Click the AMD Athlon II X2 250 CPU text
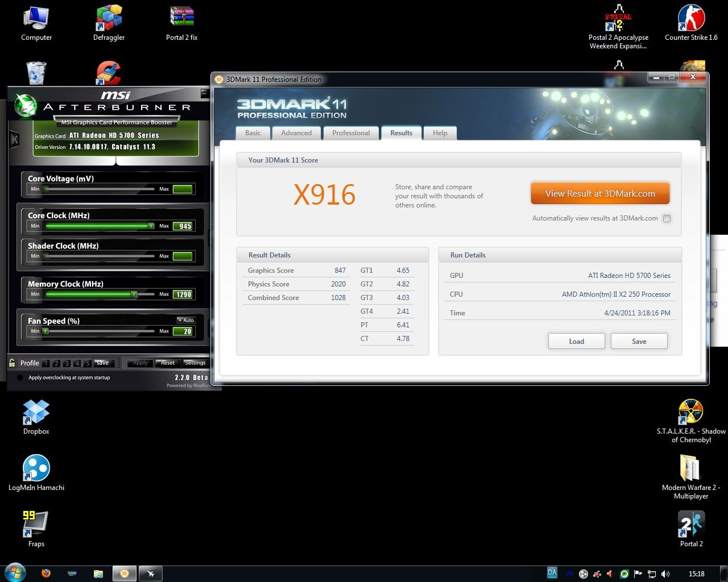Image resolution: width=728 pixels, height=582 pixels. (x=616, y=294)
